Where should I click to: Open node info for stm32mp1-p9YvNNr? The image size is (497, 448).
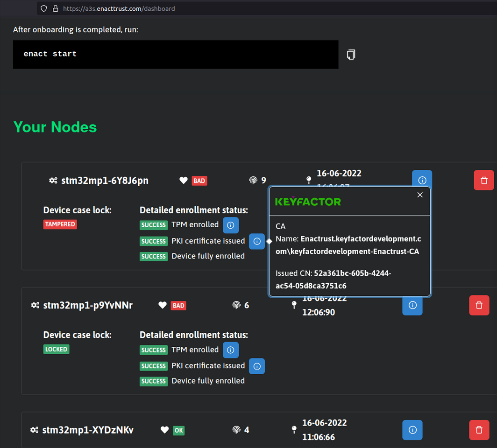point(412,305)
